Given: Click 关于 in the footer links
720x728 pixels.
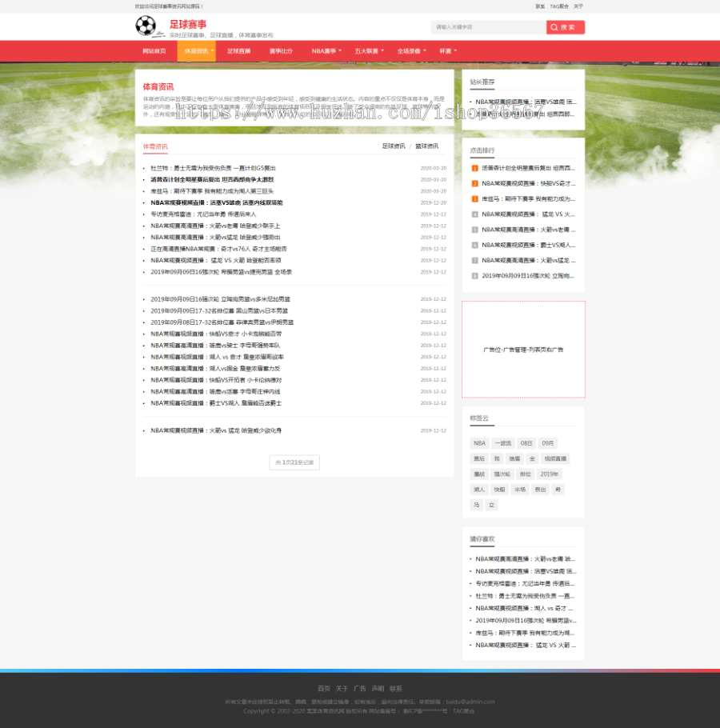Looking at the screenshot, I should click(x=342, y=689).
